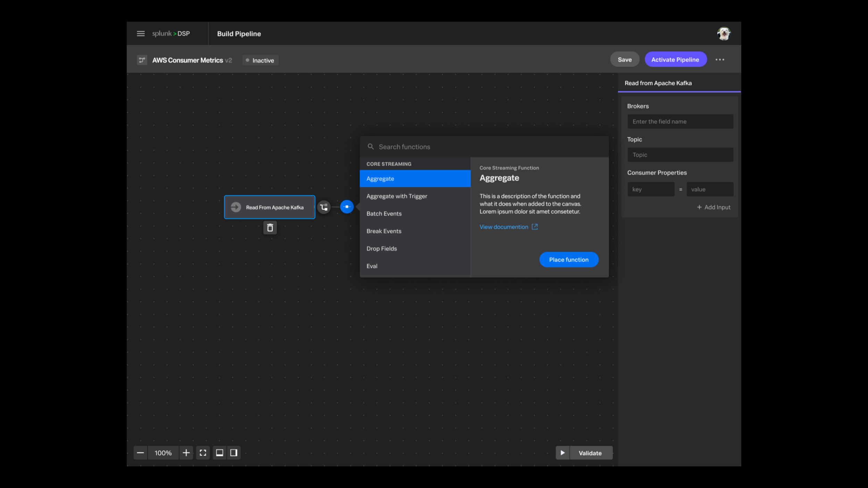868x488 pixels.
Task: Toggle the bottom panel view icon
Action: click(219, 453)
